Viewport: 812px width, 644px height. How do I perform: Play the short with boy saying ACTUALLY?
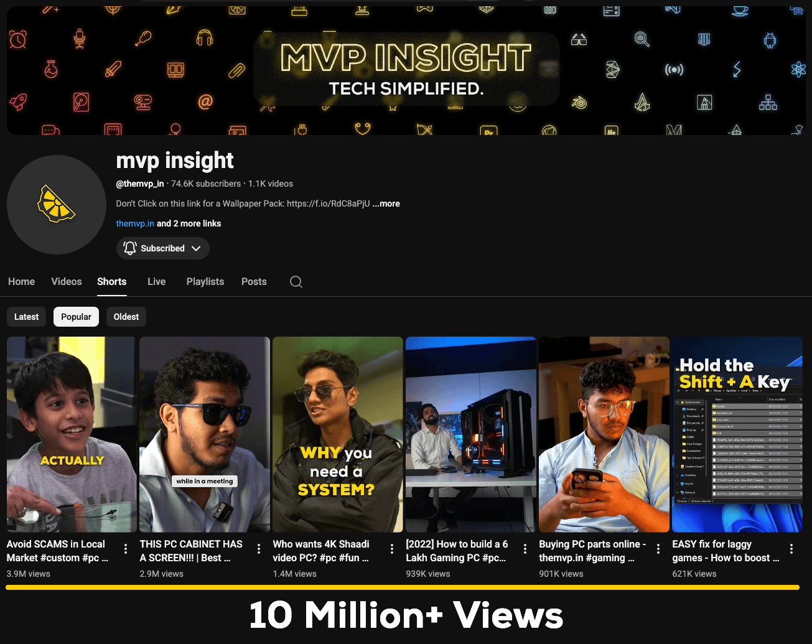click(72, 434)
